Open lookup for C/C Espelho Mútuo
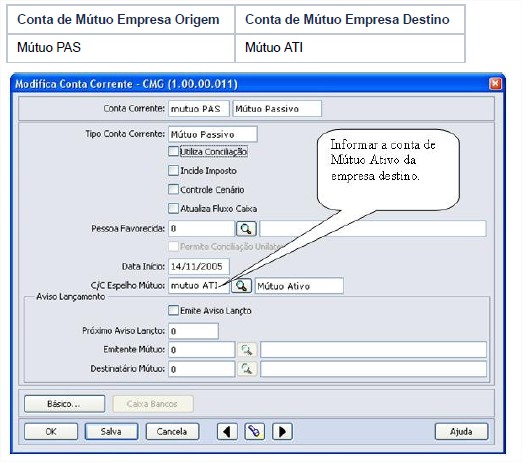522x462 pixels. 241,286
